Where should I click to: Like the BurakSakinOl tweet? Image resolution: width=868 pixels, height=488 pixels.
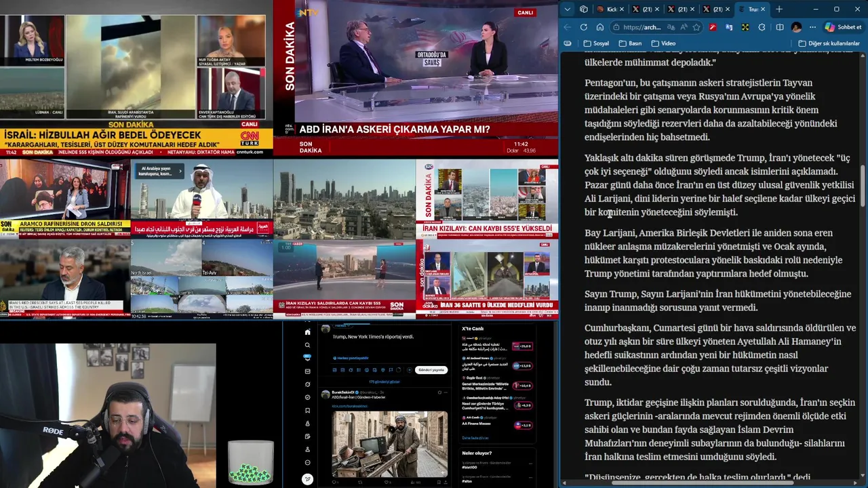click(x=387, y=482)
